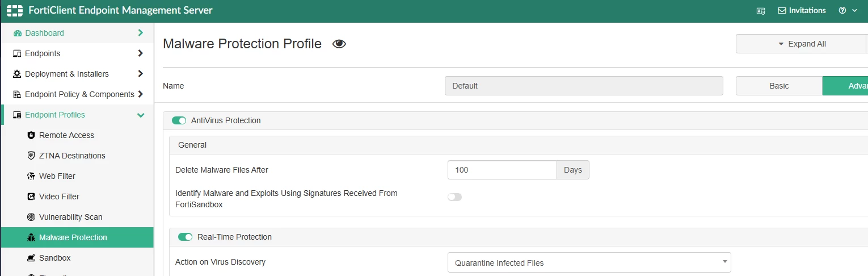Click the Sandbox icon
The height and width of the screenshot is (276, 868).
pos(31,258)
